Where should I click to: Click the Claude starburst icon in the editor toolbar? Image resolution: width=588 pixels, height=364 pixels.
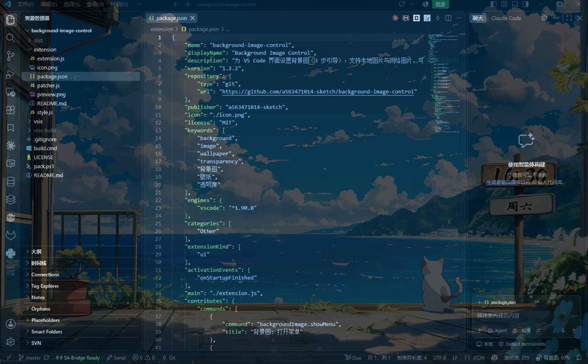pyautogui.click(x=395, y=18)
